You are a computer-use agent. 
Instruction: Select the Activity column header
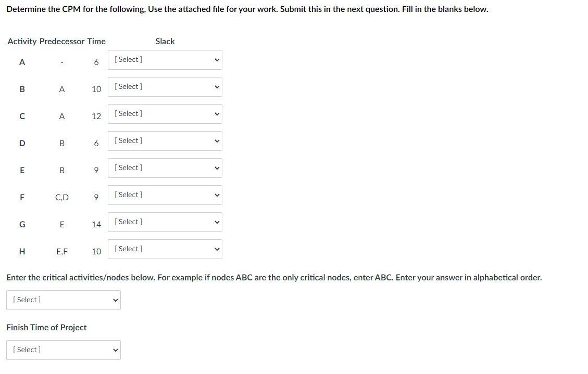click(x=22, y=41)
